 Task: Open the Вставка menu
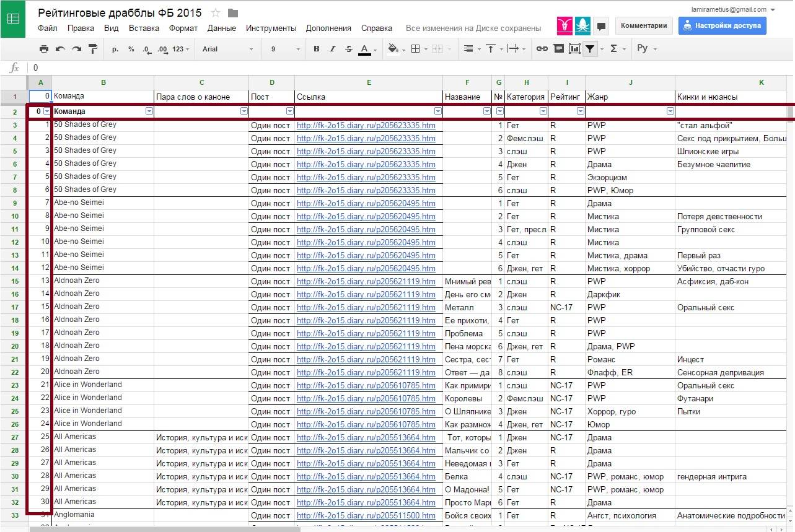[144, 28]
